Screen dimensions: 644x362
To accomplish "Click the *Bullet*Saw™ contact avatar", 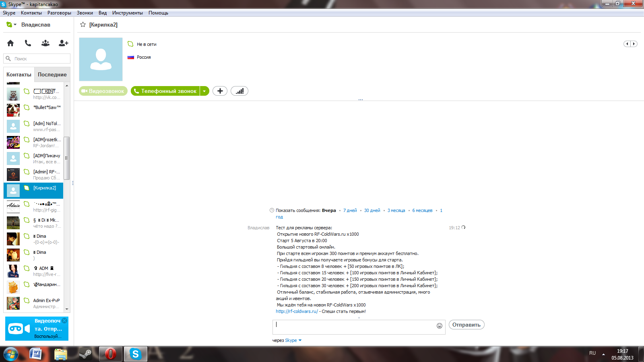I will 13,110.
